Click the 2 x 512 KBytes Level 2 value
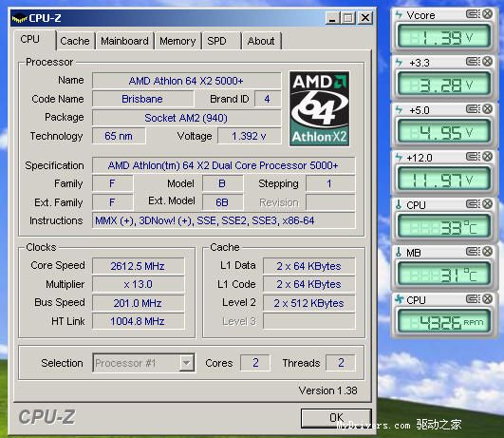 [308, 303]
